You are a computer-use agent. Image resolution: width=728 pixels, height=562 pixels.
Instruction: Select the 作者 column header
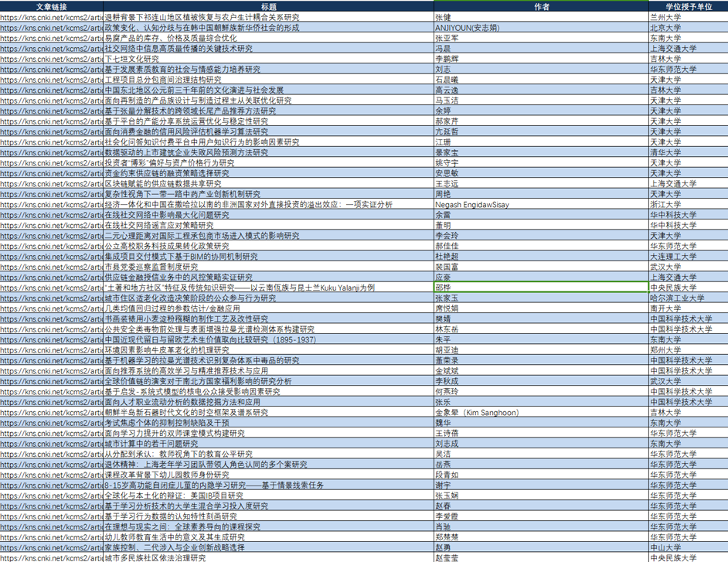pos(541,6)
